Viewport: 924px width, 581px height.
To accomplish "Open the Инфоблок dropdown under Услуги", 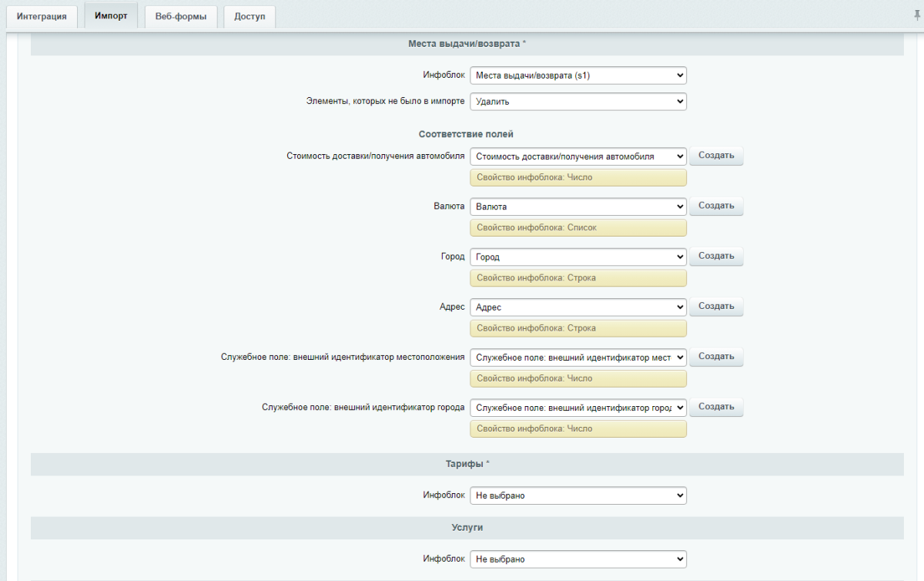I will [577, 559].
